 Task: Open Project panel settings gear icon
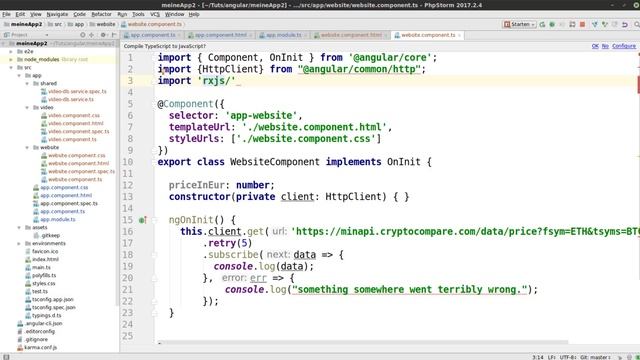(x=103, y=35)
